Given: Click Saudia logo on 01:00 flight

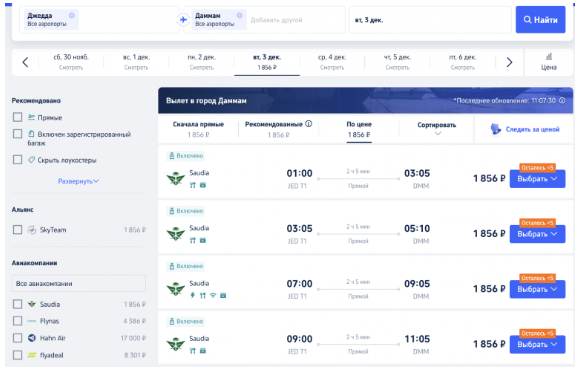Looking at the screenshot, I should [x=176, y=179].
